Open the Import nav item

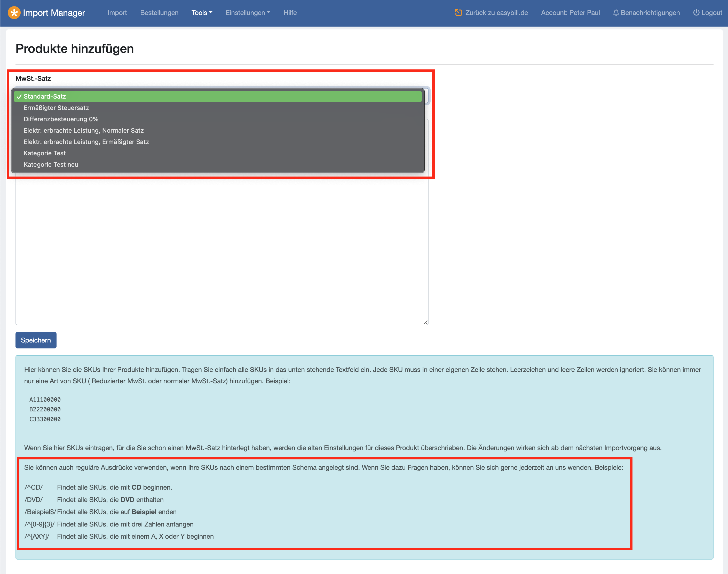point(117,13)
